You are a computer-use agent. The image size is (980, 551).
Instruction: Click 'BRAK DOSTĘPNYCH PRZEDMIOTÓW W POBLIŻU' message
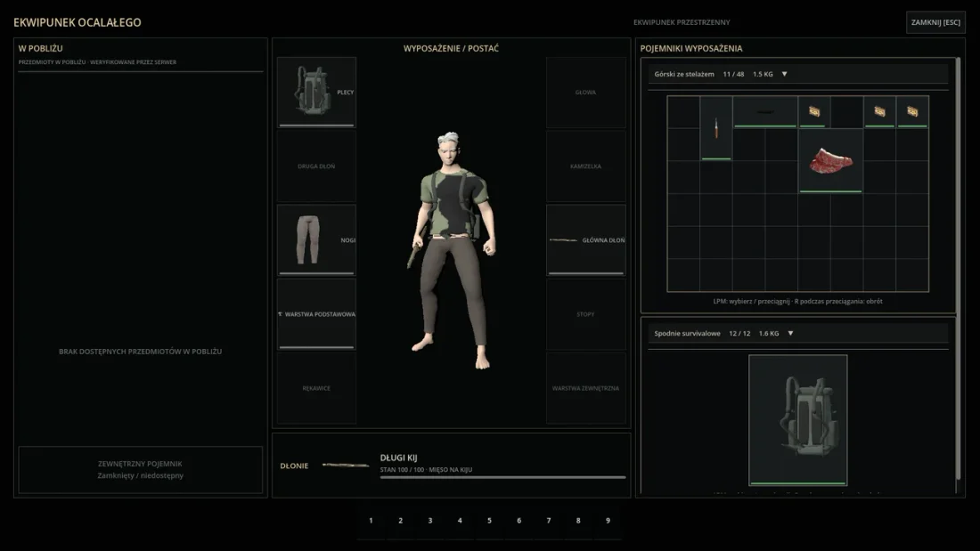(x=140, y=352)
